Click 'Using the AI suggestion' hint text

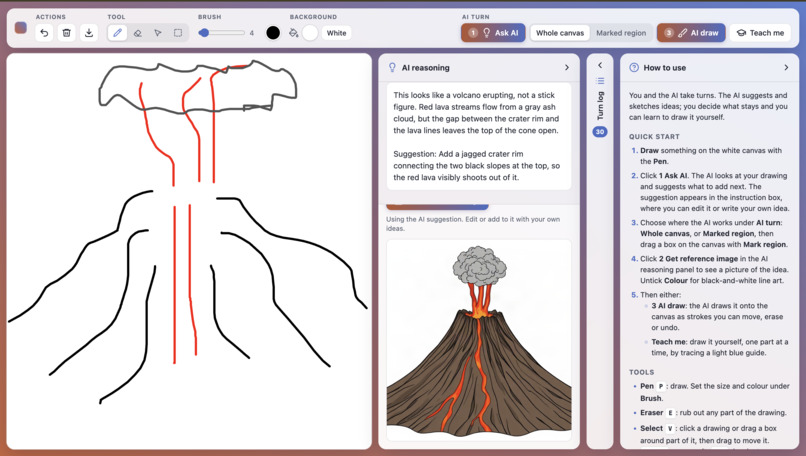point(473,224)
